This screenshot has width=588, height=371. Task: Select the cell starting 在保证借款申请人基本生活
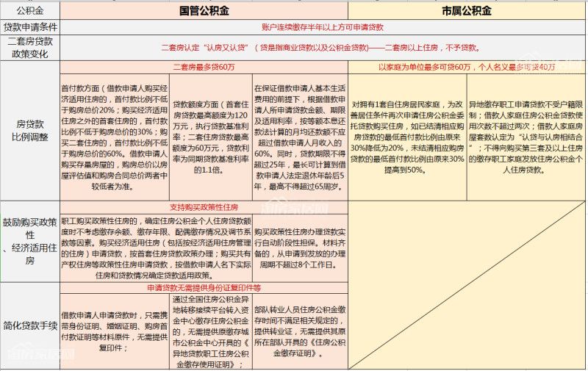pos(300,137)
